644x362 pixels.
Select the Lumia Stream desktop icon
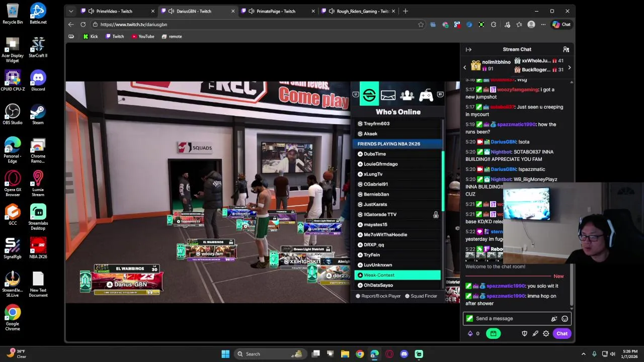(x=38, y=184)
